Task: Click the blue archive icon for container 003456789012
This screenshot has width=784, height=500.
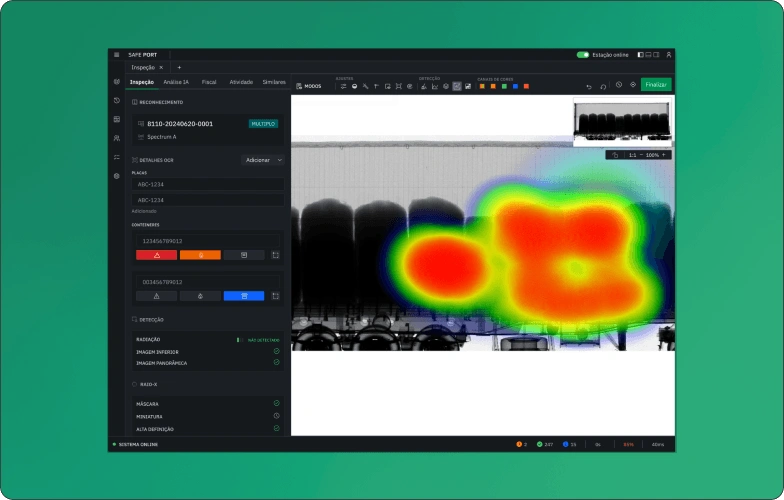Action: (x=244, y=296)
